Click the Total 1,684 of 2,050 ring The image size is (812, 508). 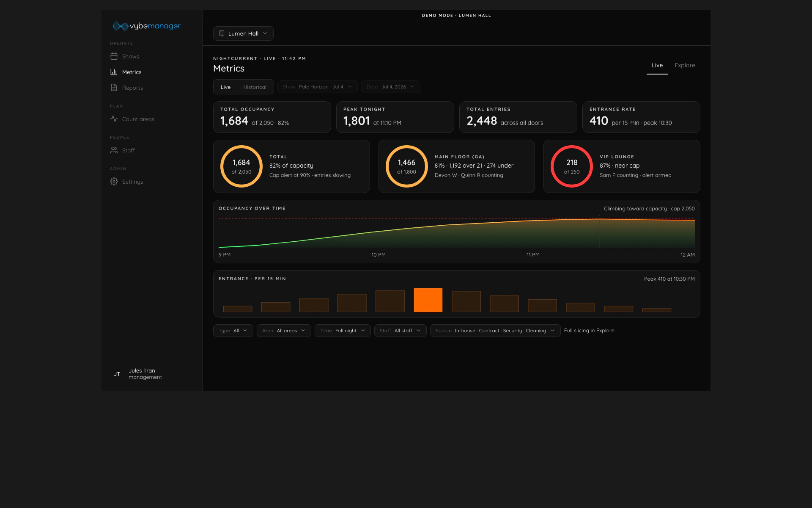pyautogui.click(x=241, y=166)
